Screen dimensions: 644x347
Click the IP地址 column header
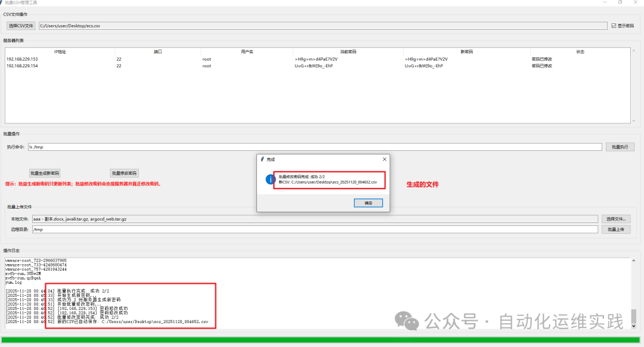pos(60,52)
